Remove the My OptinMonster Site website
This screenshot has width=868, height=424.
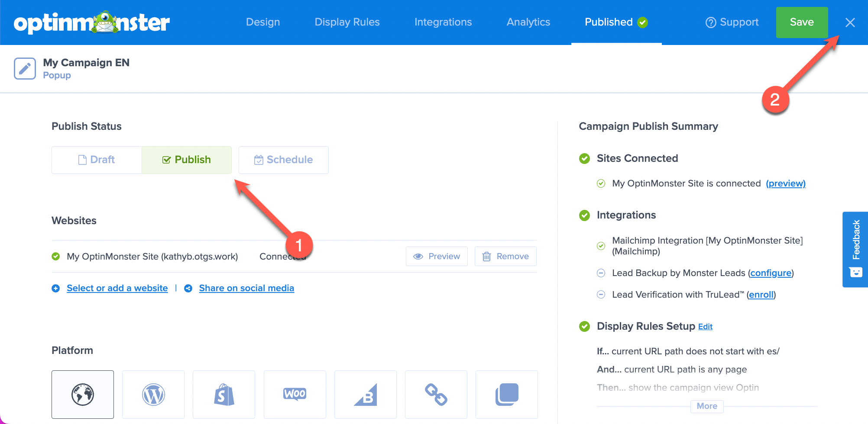[x=505, y=256]
